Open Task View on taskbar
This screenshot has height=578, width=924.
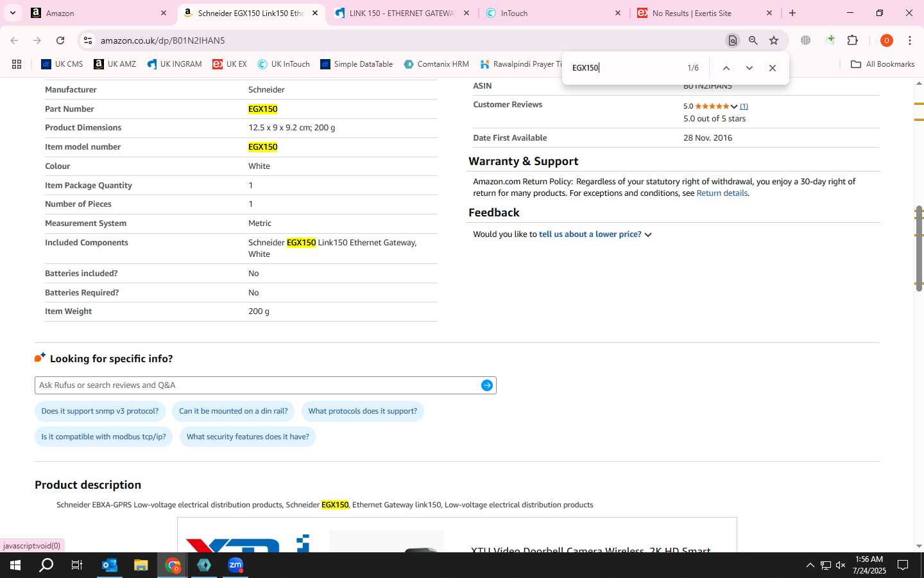tap(77, 565)
